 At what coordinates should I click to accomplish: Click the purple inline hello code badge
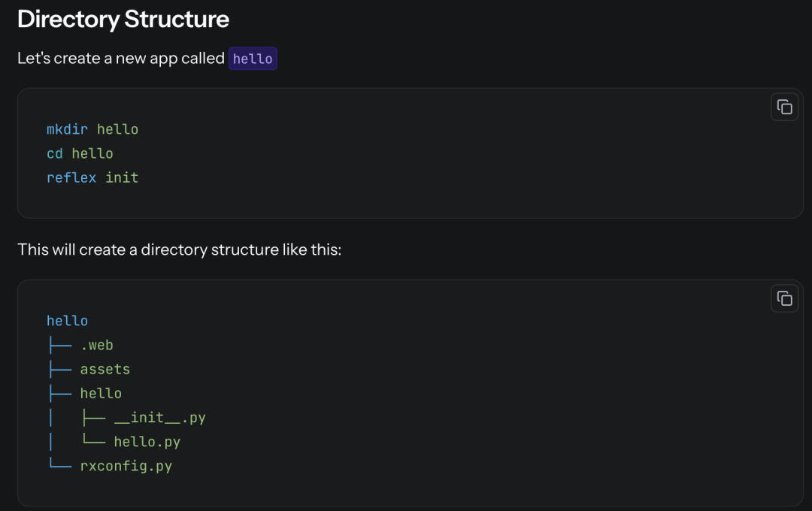(x=253, y=59)
